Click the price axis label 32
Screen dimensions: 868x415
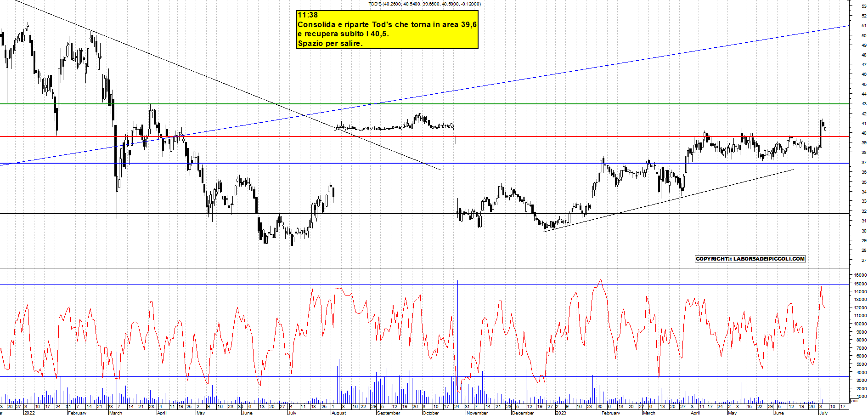click(864, 211)
